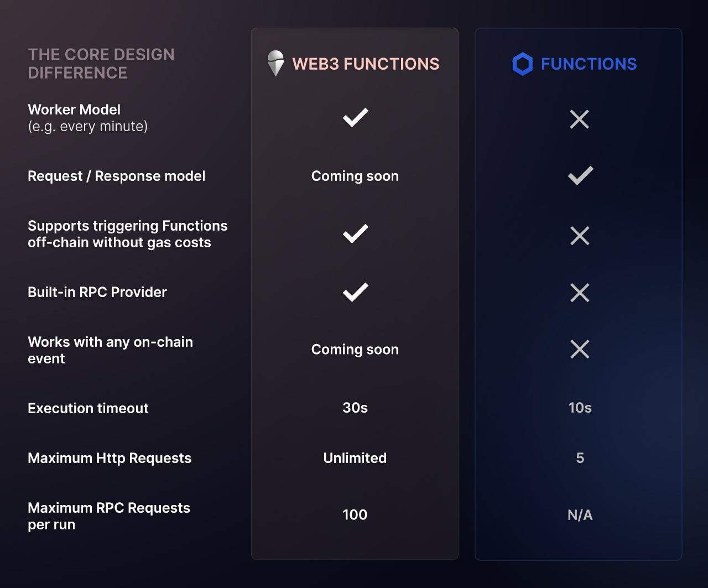This screenshot has width=708, height=588.
Task: Click the Unlimited Http requests value
Action: coord(355,458)
